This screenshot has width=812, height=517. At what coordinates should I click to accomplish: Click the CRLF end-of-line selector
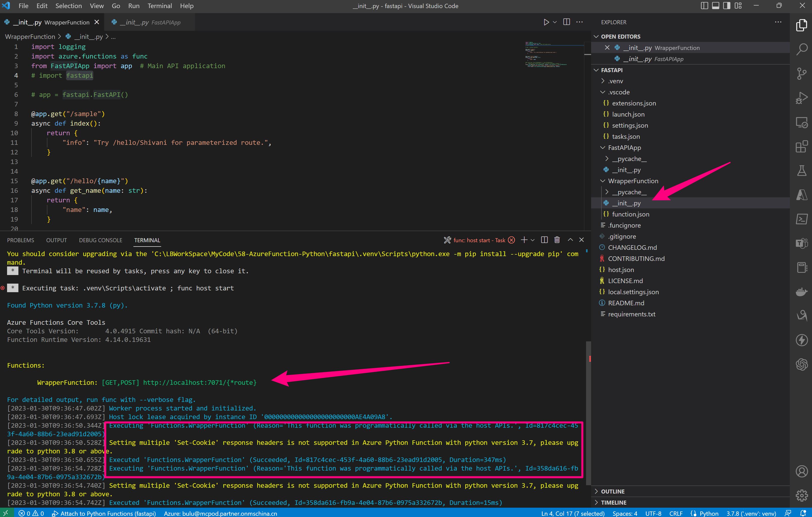tap(675, 513)
